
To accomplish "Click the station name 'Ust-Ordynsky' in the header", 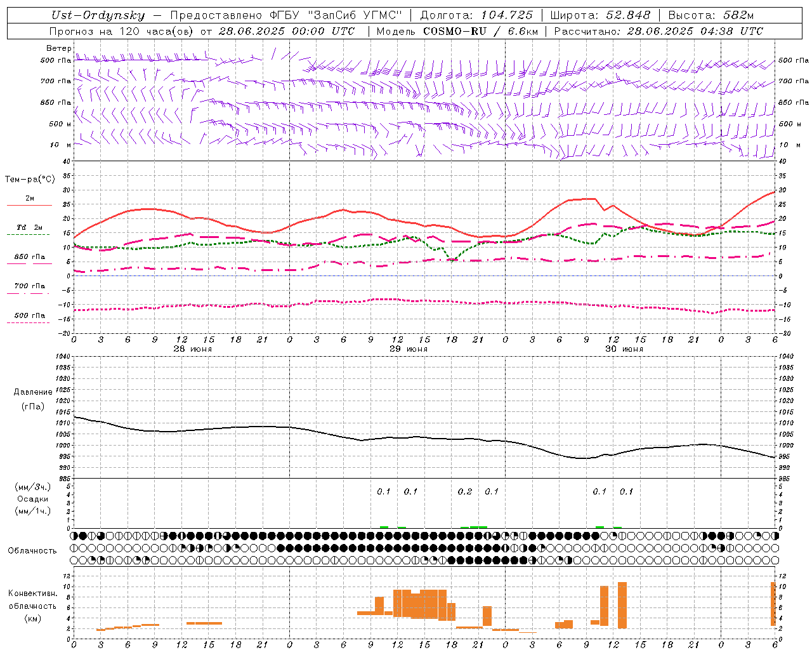I will [x=98, y=15].
